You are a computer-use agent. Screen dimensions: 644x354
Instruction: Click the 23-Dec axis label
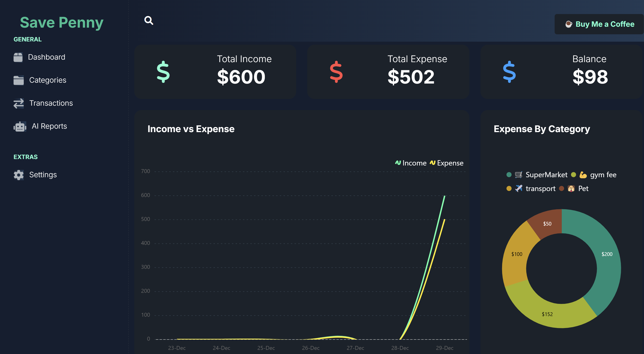coord(177,348)
